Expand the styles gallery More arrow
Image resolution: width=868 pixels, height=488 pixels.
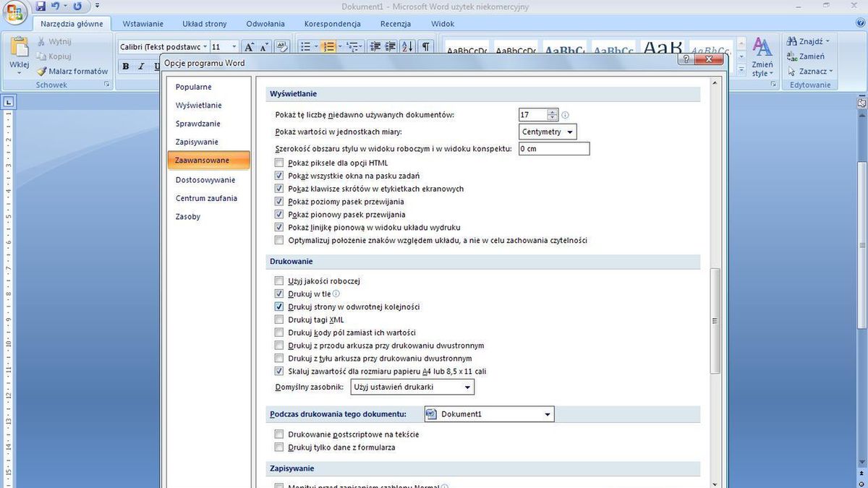(741, 69)
